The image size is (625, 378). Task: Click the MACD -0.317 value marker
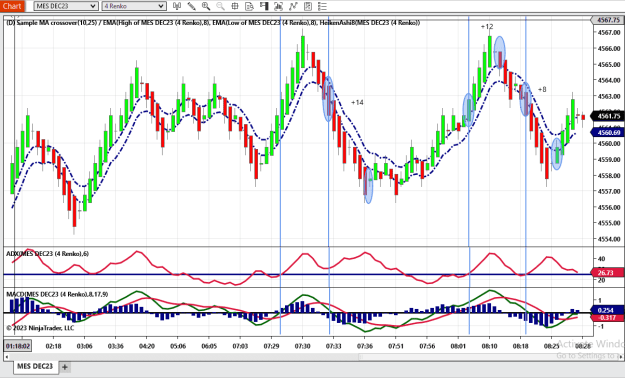point(606,318)
